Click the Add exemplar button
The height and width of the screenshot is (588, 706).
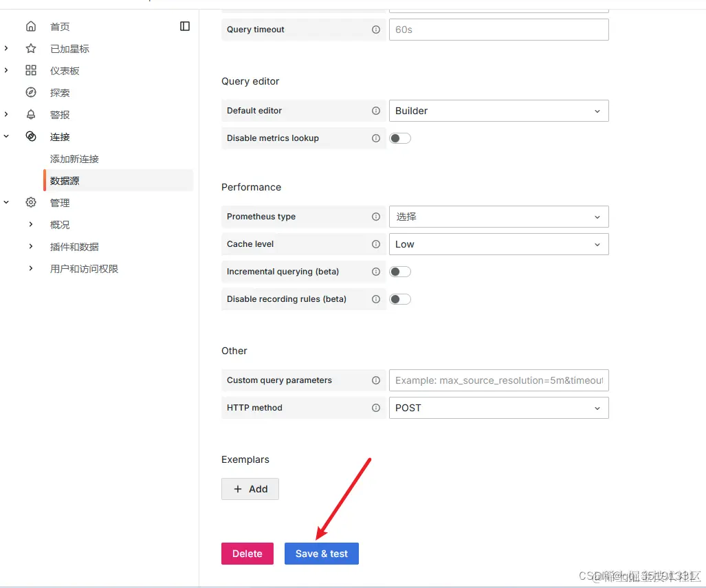click(250, 490)
